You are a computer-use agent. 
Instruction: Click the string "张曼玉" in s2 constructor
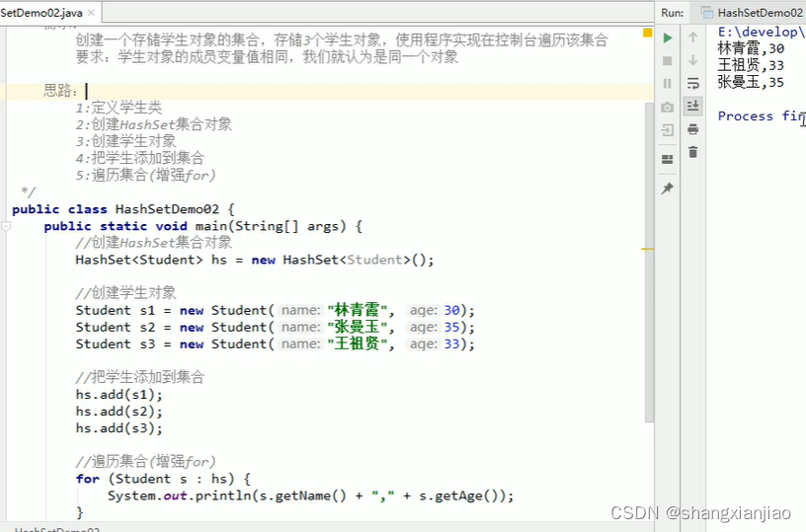coord(357,327)
